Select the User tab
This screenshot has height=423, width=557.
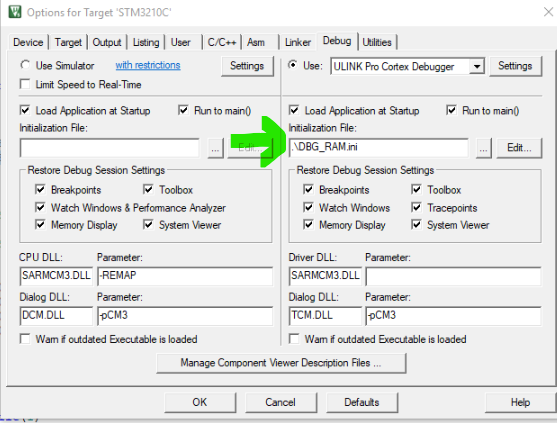point(181,42)
